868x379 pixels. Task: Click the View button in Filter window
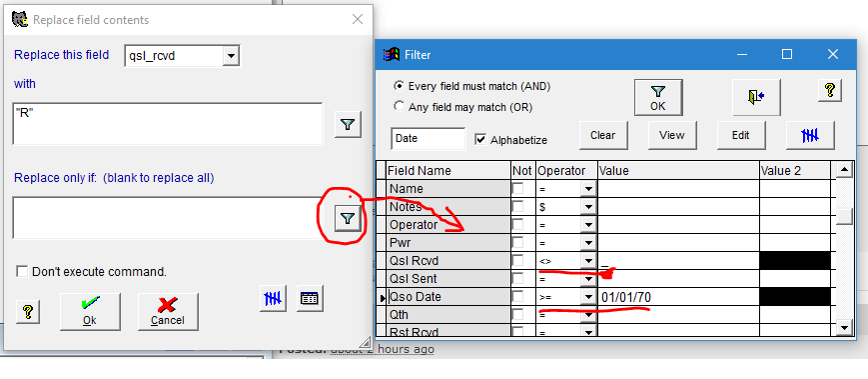pyautogui.click(x=672, y=135)
